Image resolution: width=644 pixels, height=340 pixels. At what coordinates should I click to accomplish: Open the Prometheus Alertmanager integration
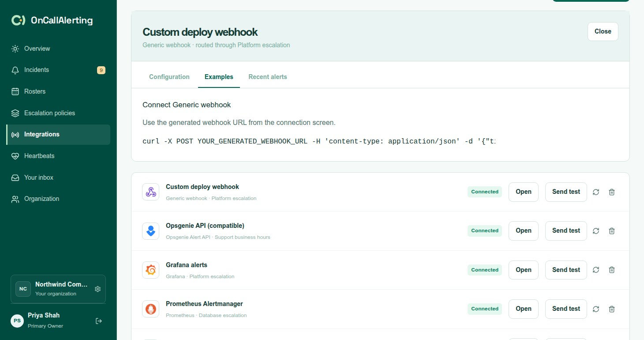(x=523, y=309)
